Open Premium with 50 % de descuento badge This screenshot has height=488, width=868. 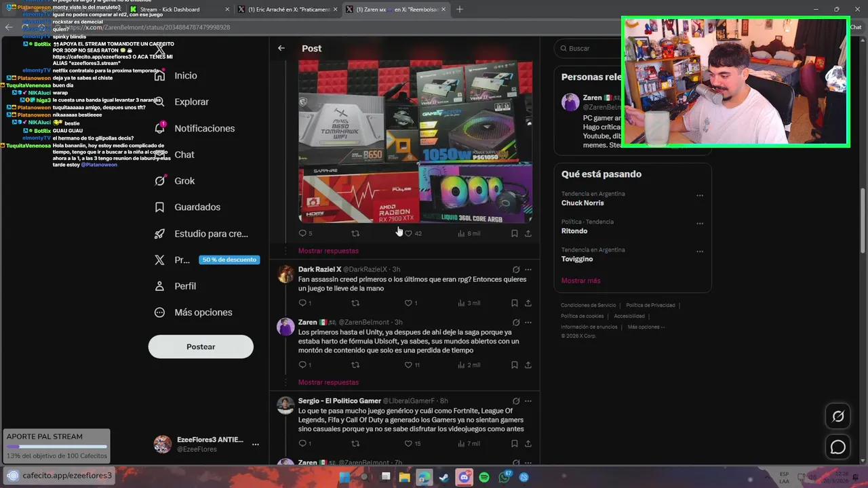point(205,260)
